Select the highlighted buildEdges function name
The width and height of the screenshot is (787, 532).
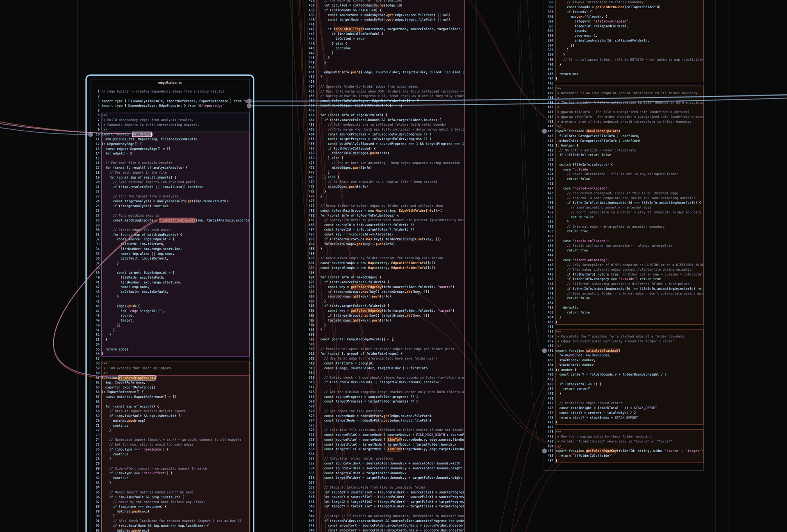142,134
